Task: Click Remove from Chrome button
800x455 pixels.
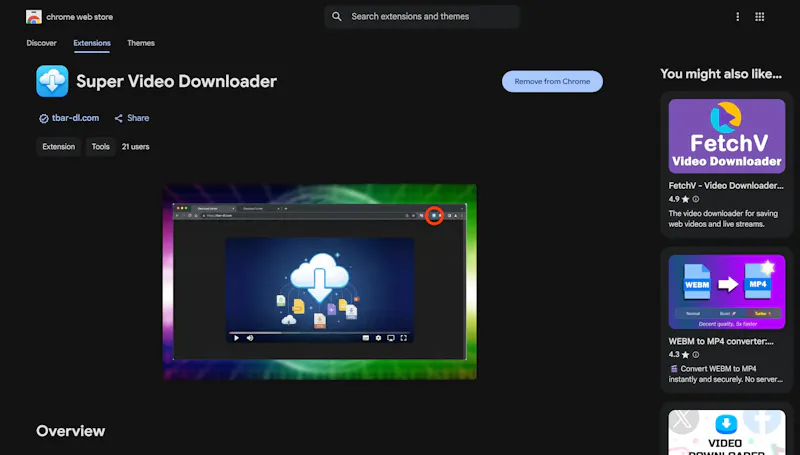Action: 552,81
